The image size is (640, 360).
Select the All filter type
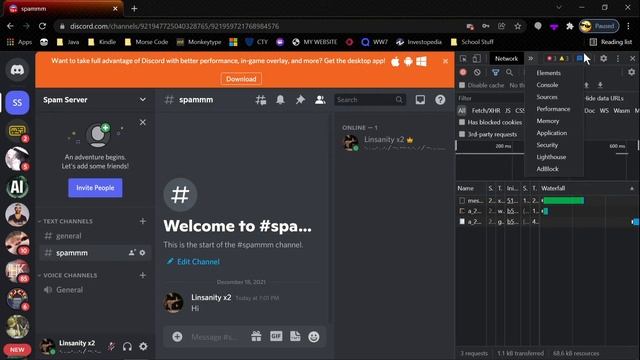tap(462, 111)
